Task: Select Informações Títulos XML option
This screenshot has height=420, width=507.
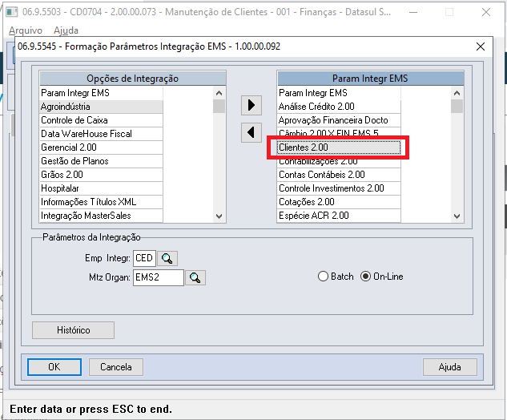Action: [x=101, y=202]
